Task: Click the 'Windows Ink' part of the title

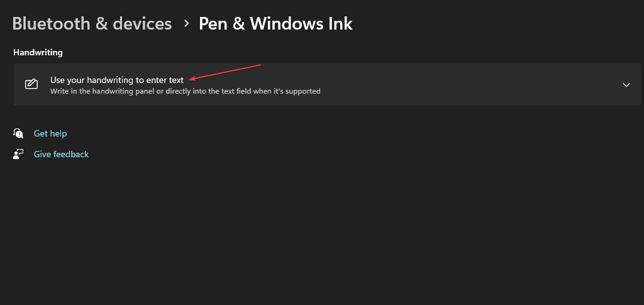Action: coord(301,24)
